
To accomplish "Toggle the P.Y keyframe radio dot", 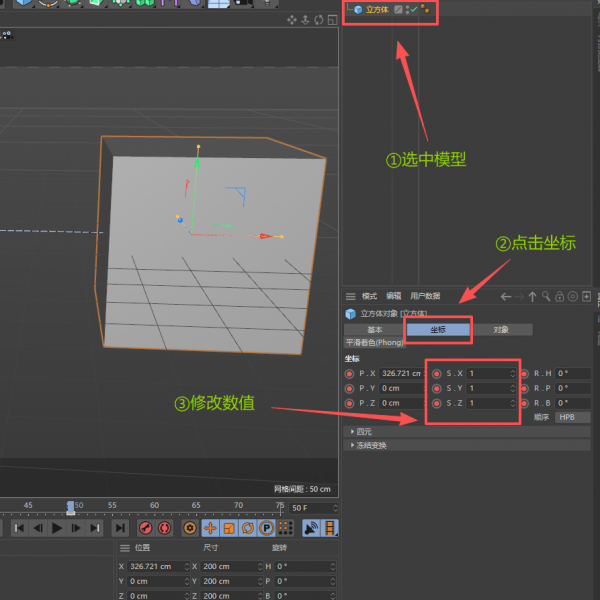I will 349,388.
